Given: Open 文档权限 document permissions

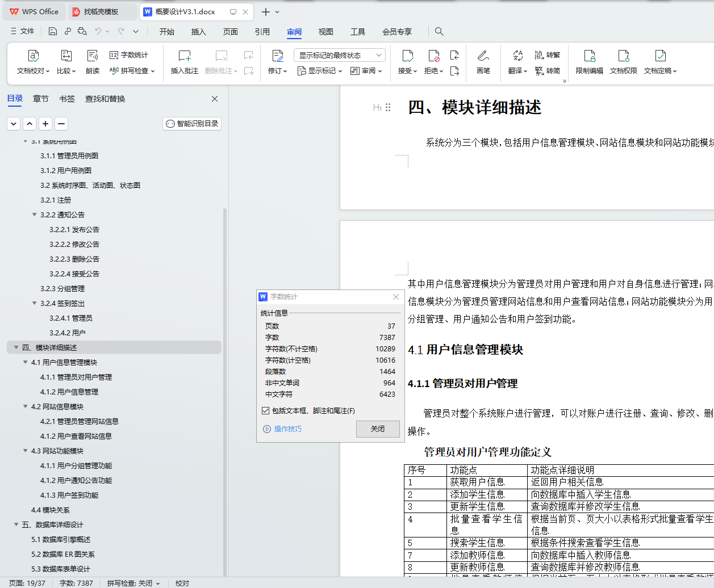Looking at the screenshot, I should 624,62.
